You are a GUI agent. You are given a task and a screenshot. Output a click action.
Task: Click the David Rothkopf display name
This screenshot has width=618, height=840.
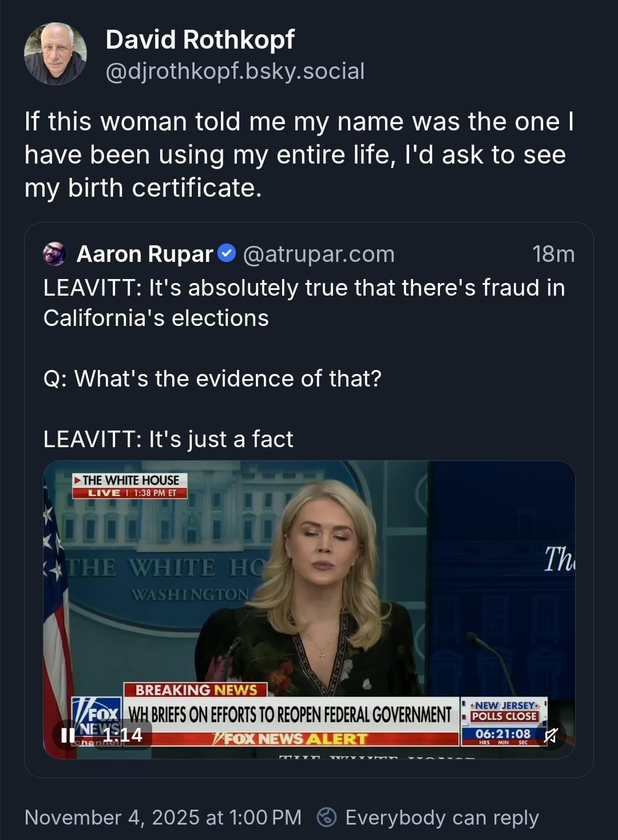click(200, 39)
